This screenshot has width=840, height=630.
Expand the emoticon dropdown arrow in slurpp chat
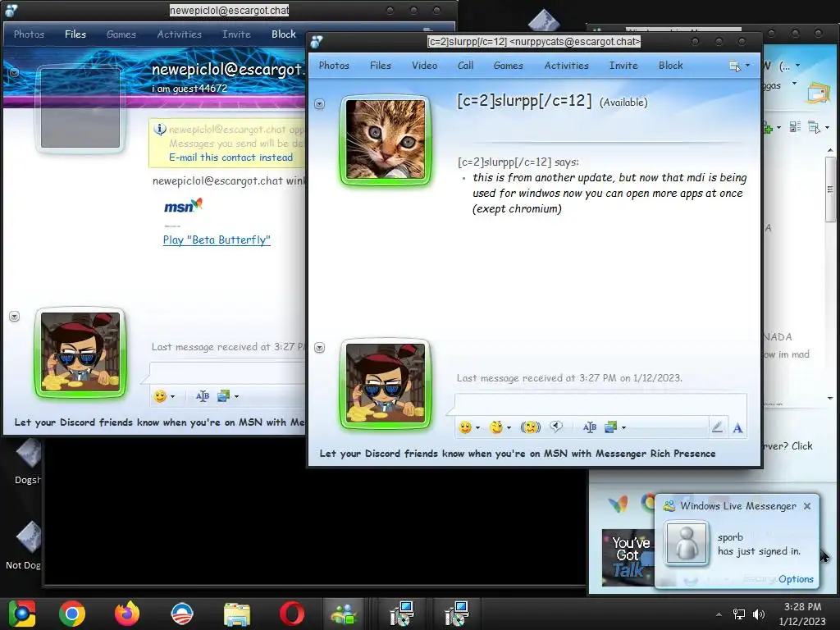pos(477,428)
